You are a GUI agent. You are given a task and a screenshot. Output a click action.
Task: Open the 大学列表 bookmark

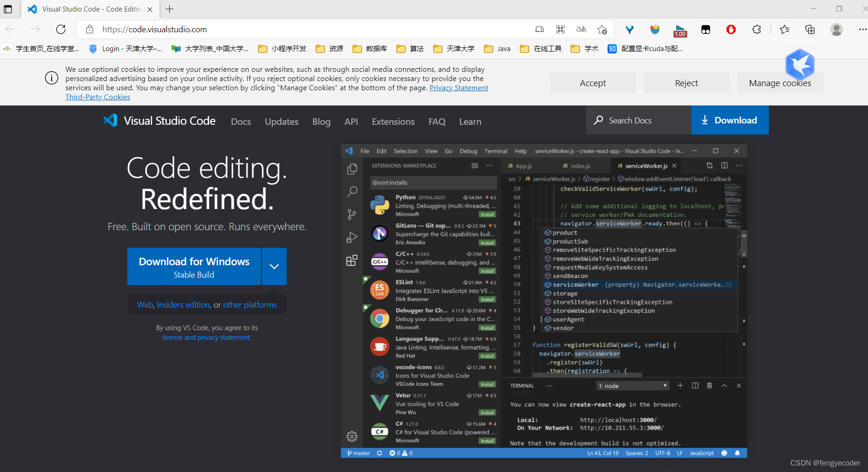pos(210,49)
